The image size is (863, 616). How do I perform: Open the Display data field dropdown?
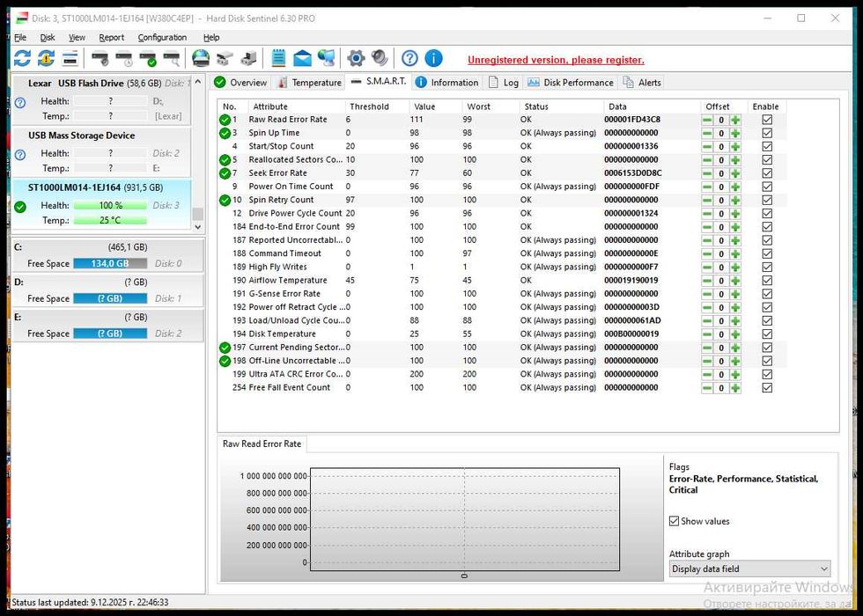coord(749,569)
